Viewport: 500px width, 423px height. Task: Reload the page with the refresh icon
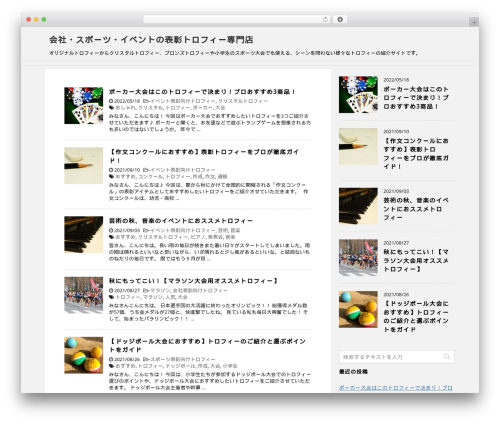coord(325,19)
